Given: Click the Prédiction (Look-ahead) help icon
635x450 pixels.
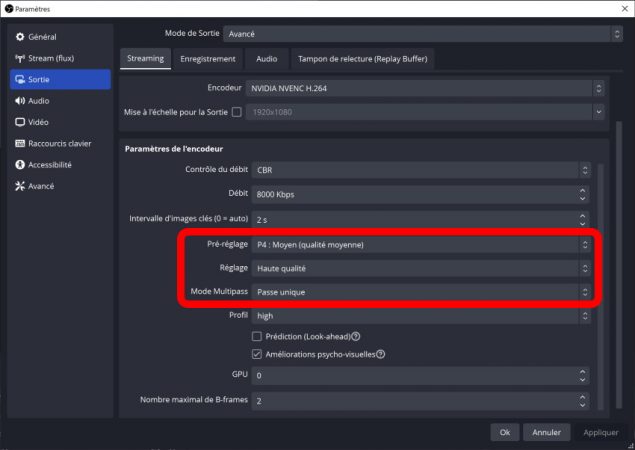Looking at the screenshot, I should pyautogui.click(x=356, y=336).
